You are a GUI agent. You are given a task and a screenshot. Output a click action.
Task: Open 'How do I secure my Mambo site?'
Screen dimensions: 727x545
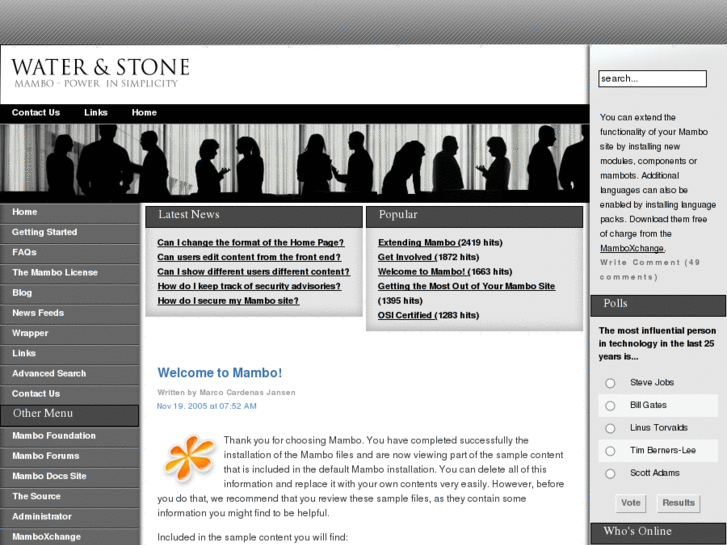(x=228, y=301)
